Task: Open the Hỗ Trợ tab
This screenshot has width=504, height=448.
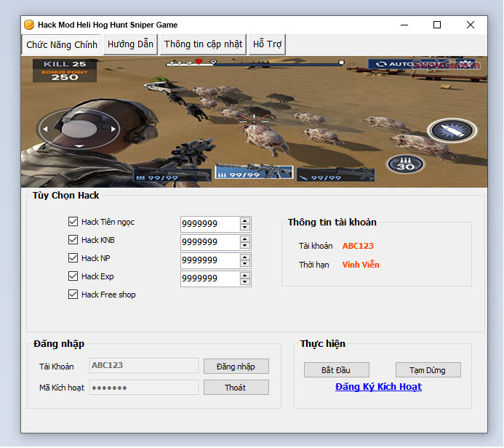Action: pyautogui.click(x=267, y=44)
